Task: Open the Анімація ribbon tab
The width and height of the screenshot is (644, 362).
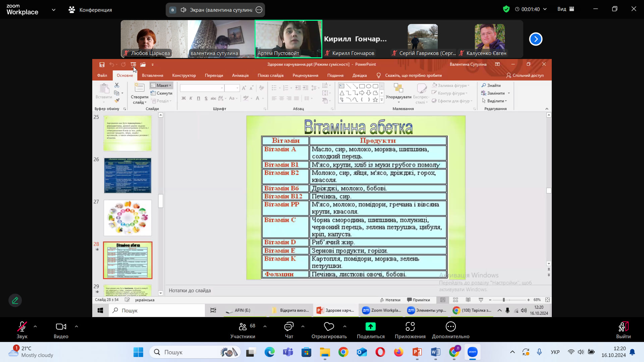Action: point(240,75)
